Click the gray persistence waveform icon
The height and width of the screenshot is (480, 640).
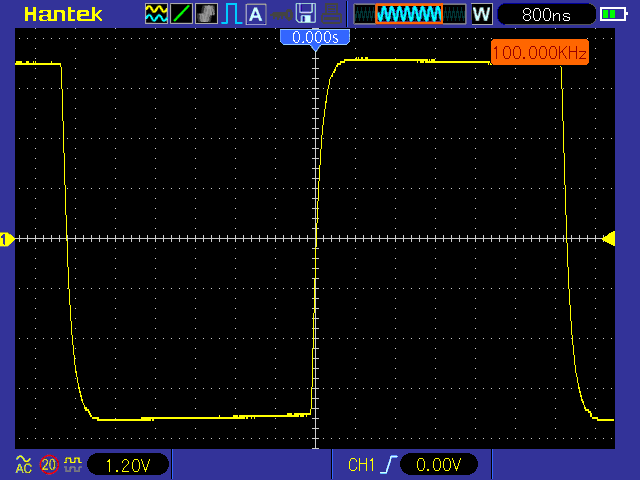tap(207, 13)
